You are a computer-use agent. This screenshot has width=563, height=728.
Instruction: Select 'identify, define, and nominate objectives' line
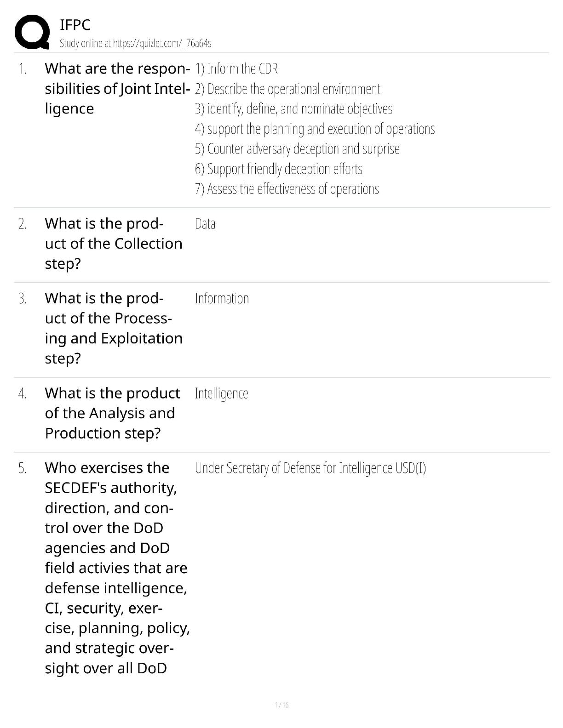tap(293, 109)
